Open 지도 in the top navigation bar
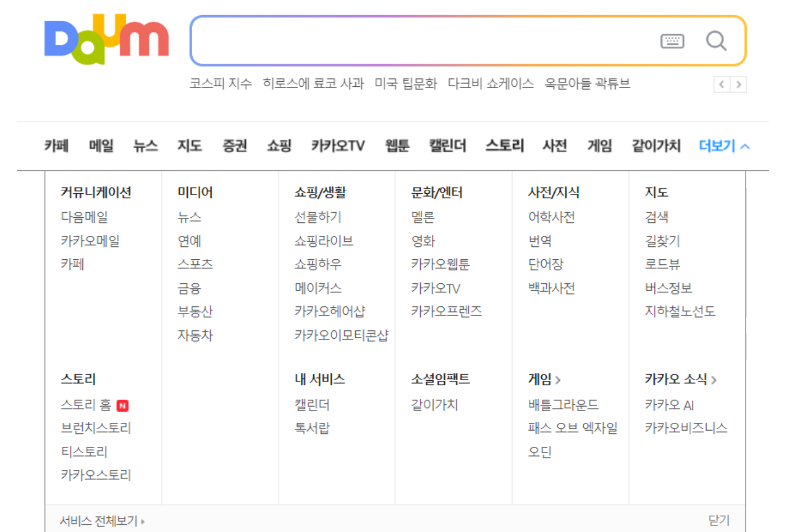Screen dimensions: 790x532 (x=189, y=146)
